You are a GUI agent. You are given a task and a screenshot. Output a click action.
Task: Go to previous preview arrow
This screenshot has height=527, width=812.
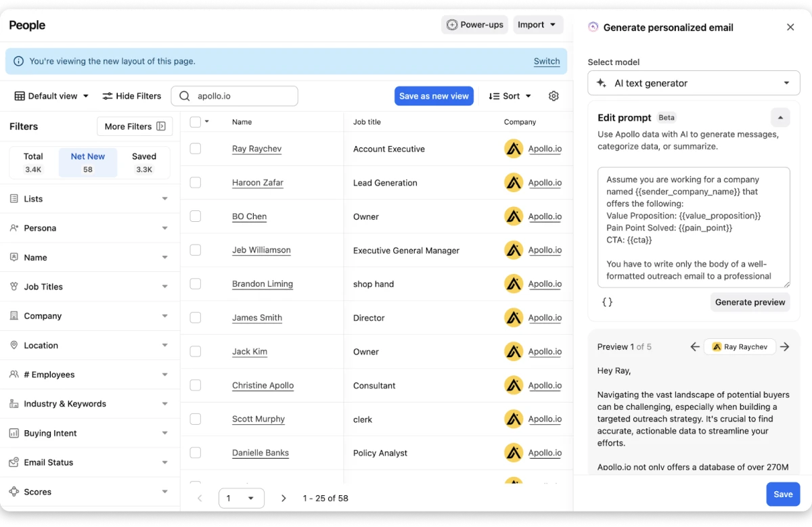coord(695,346)
